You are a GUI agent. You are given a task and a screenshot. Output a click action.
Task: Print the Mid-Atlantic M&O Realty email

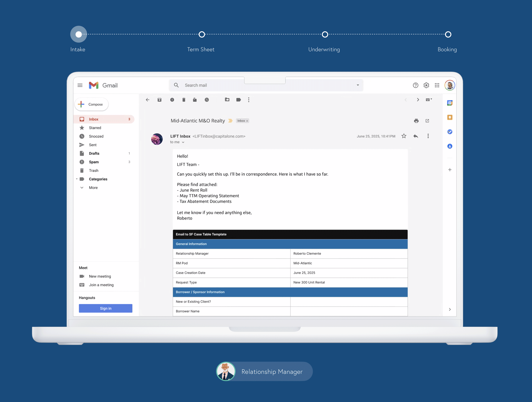416,121
